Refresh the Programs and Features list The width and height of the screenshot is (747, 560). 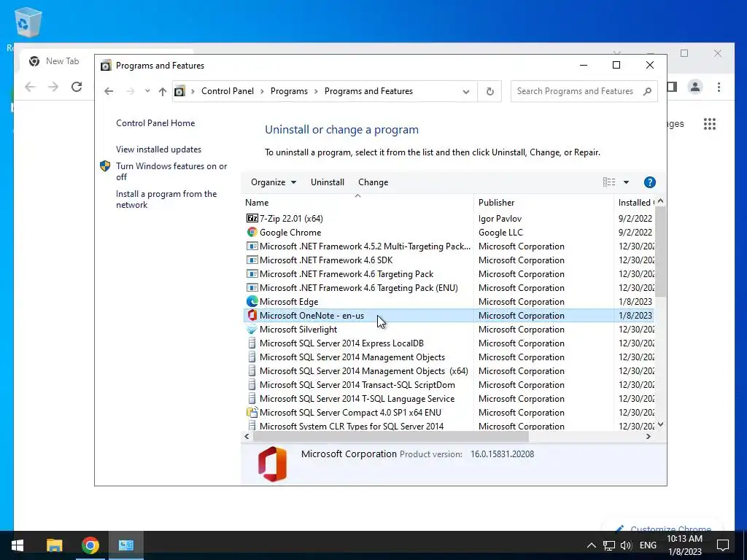489,91
